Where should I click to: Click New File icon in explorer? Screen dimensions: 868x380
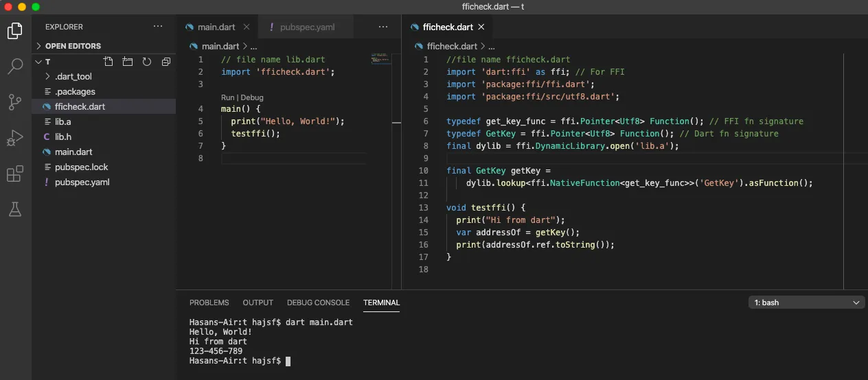[x=108, y=62]
